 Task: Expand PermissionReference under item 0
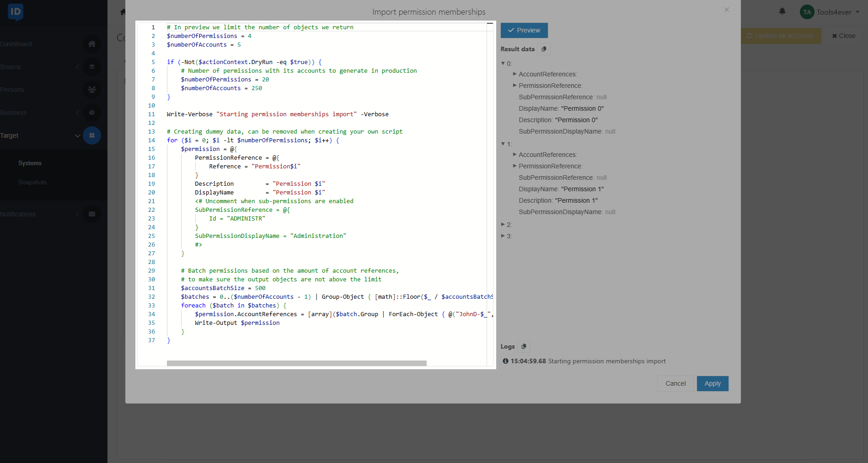(x=515, y=86)
